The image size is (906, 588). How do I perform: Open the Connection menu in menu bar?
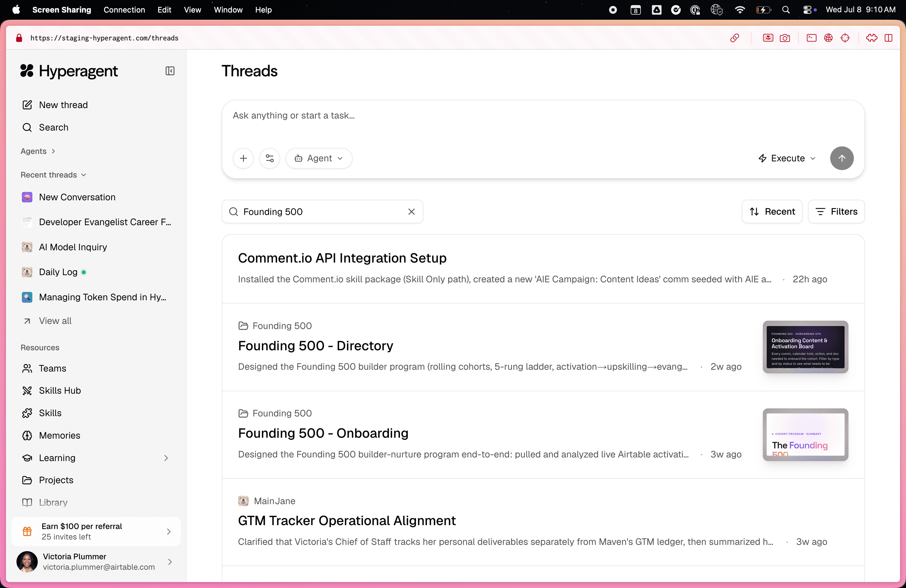[x=124, y=10]
